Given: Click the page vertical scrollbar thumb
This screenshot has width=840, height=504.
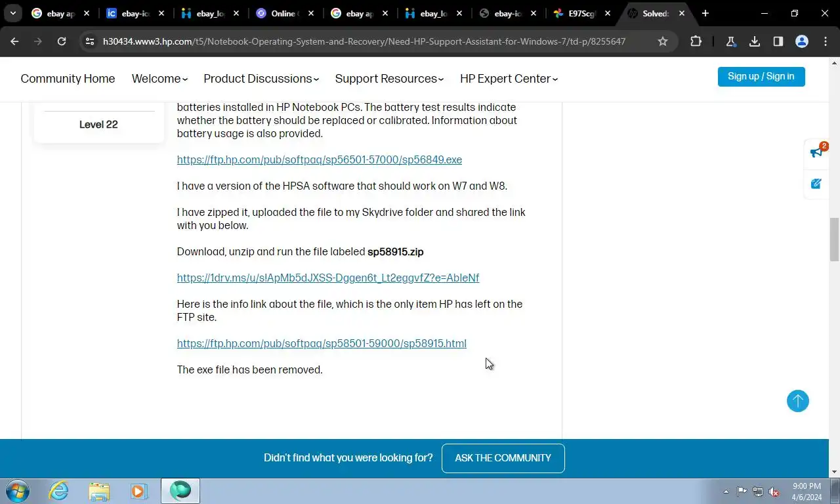Looking at the screenshot, I should pyautogui.click(x=835, y=240).
